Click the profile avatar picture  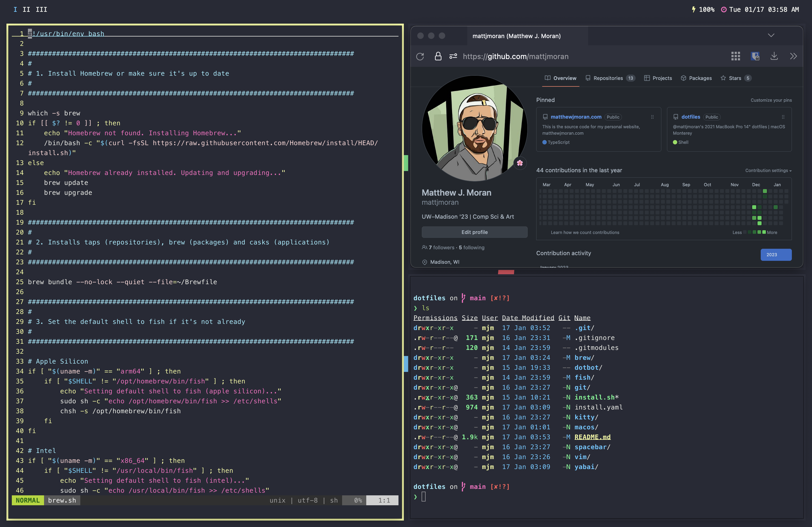coord(474,128)
